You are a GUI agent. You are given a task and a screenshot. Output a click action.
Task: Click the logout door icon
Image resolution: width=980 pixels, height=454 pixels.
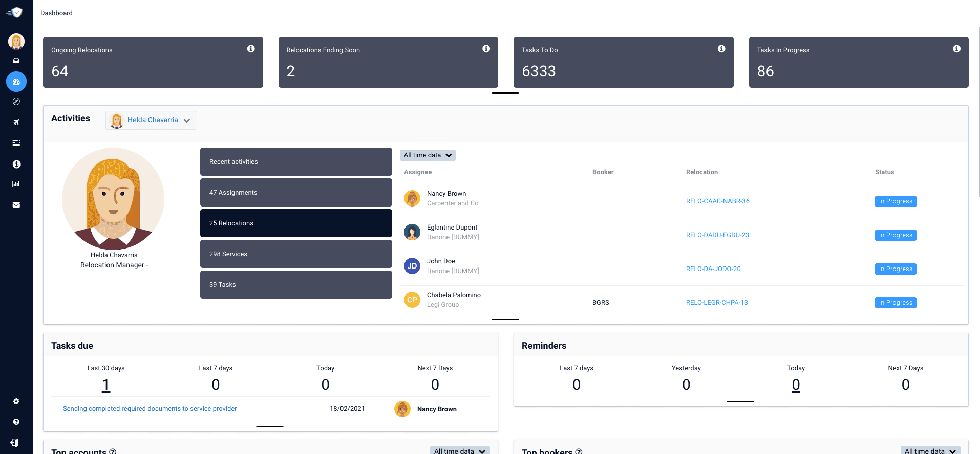[15, 443]
